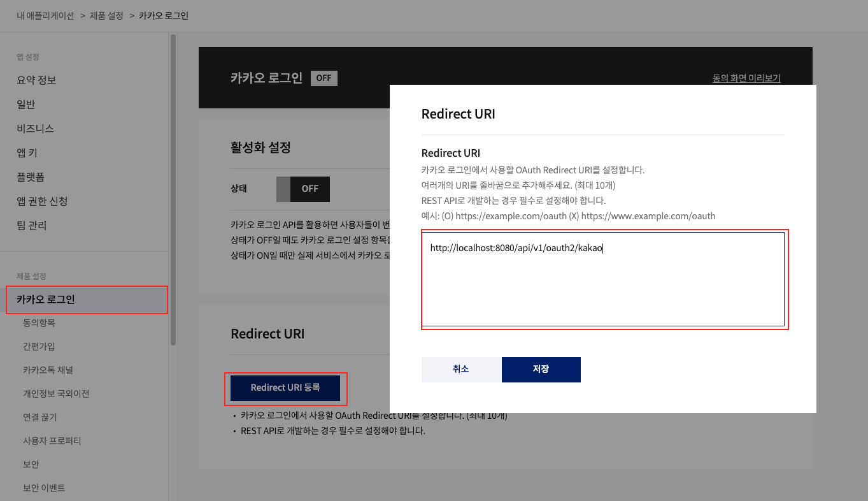Open 앱 권한 신청 in sidebar

pos(42,201)
